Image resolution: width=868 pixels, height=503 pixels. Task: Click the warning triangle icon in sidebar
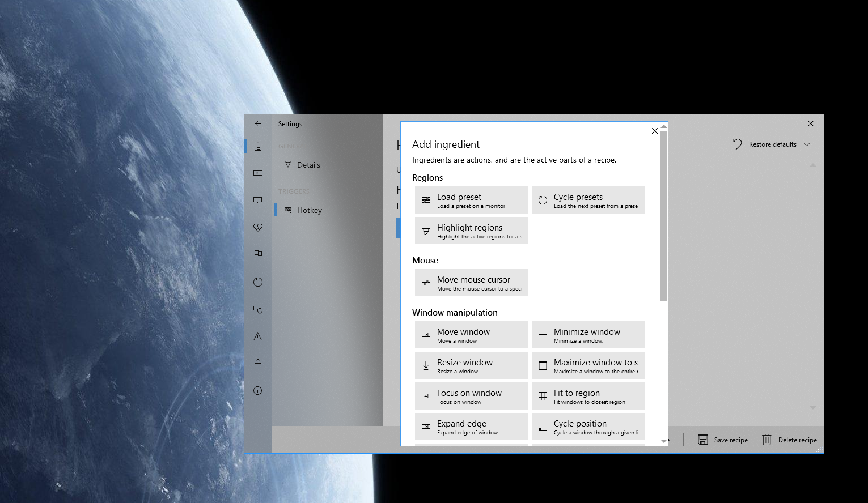tap(258, 336)
